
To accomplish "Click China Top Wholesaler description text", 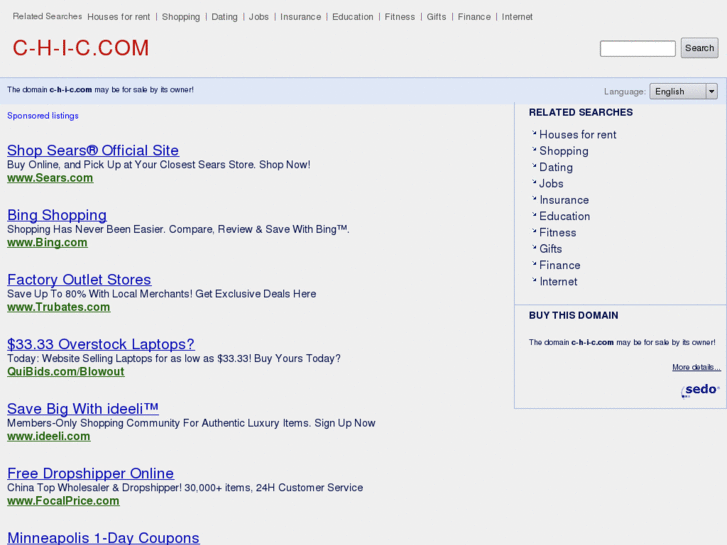I will click(x=185, y=487).
